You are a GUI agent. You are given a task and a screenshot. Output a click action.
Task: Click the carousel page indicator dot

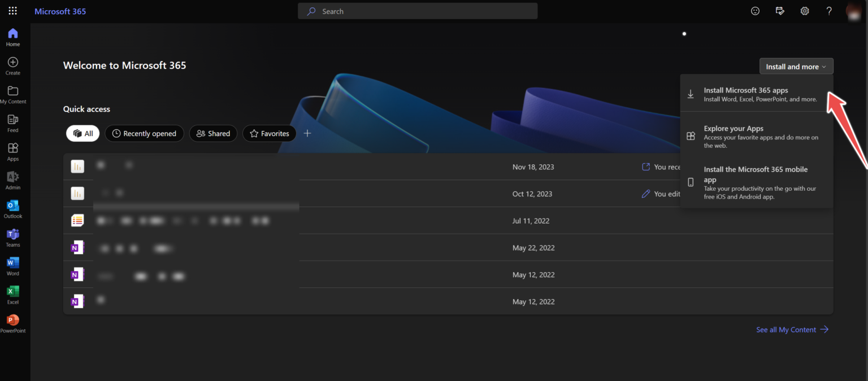coord(684,33)
